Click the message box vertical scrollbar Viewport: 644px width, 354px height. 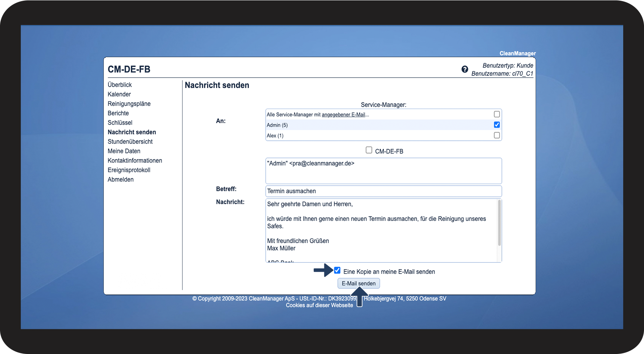click(499, 223)
